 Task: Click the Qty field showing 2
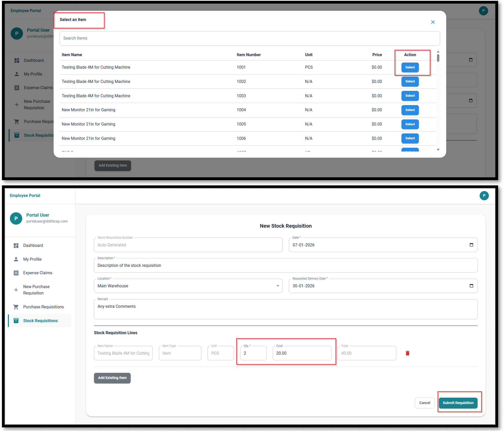pos(253,353)
